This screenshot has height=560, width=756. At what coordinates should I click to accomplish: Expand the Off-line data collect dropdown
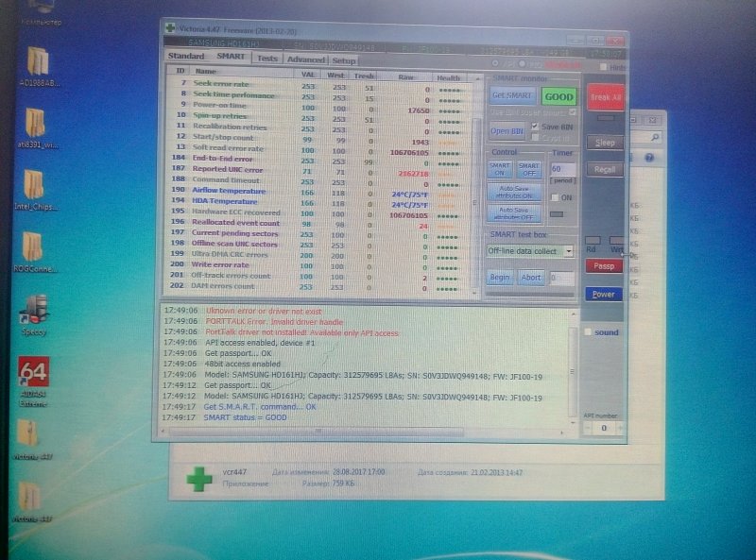568,251
